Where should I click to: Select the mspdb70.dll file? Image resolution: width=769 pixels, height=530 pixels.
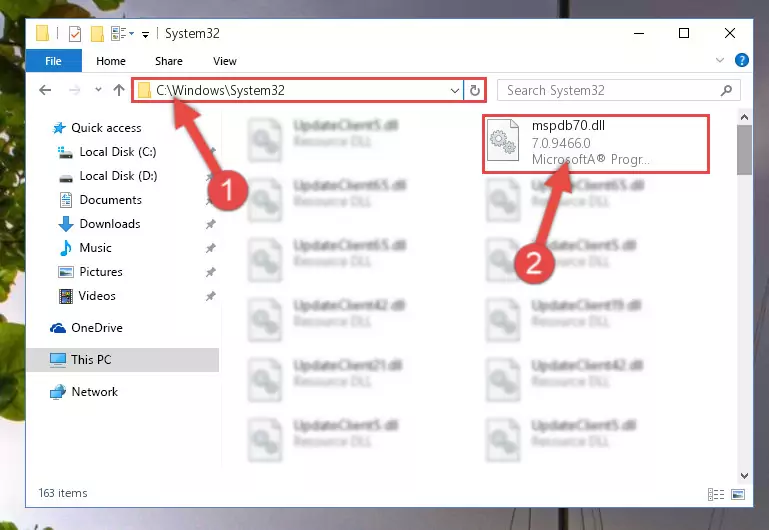point(596,144)
